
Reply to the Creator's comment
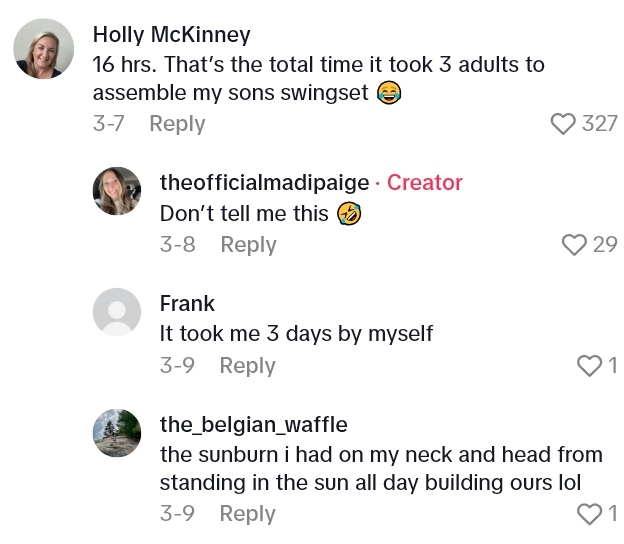click(248, 245)
